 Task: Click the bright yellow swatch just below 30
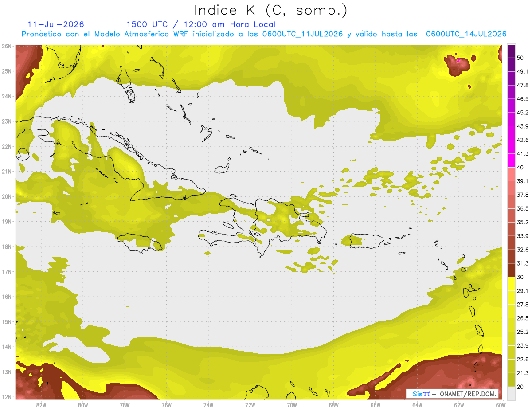511,284
